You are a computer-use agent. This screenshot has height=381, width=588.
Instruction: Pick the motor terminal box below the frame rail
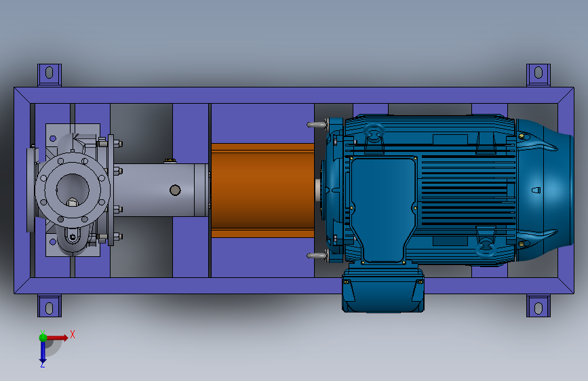point(383,292)
